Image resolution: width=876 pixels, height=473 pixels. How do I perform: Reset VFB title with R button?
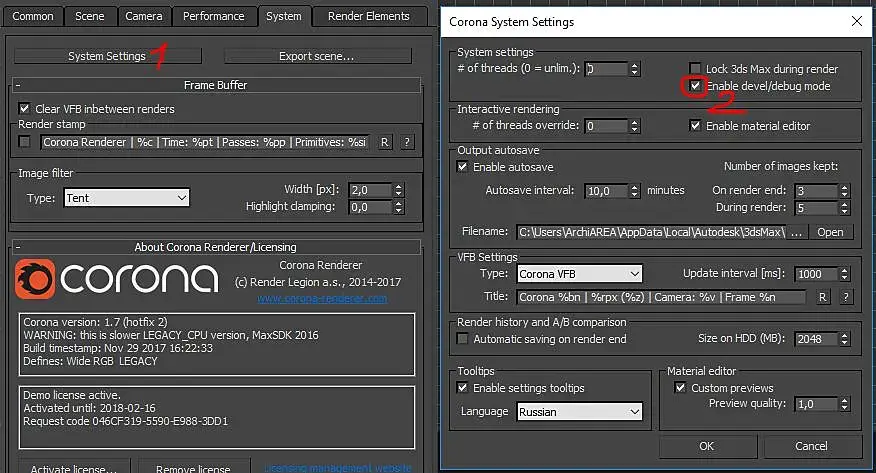[x=822, y=297]
